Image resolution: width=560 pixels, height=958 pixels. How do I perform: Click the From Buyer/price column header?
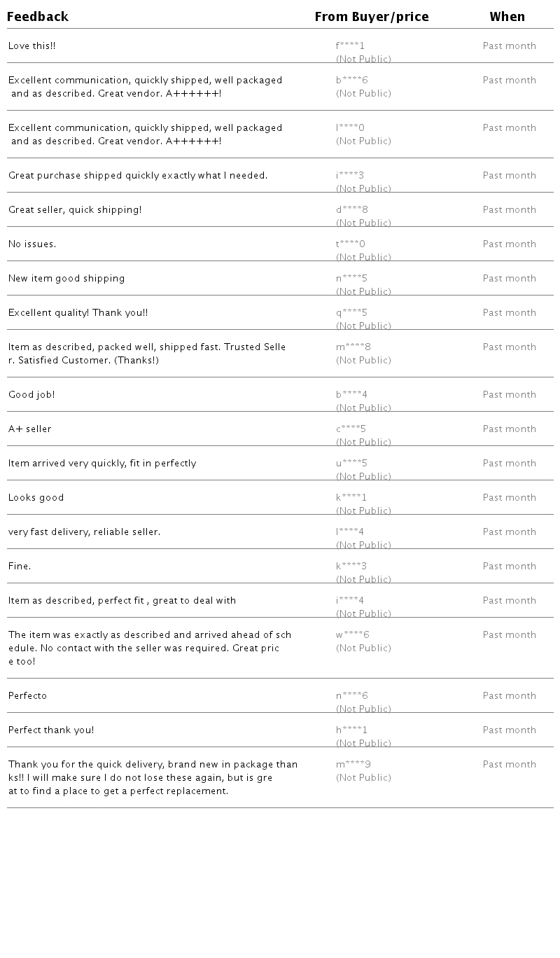click(372, 17)
